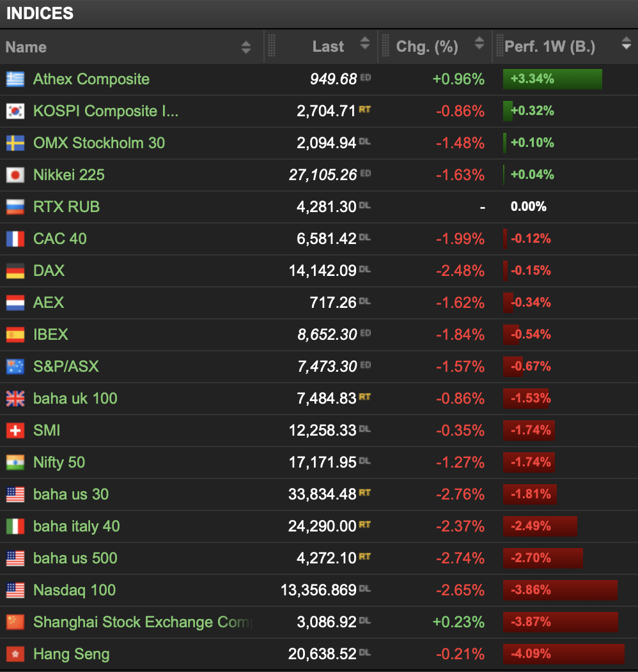
Task: Click the Switzerland flag icon beside SMI
Action: click(15, 431)
